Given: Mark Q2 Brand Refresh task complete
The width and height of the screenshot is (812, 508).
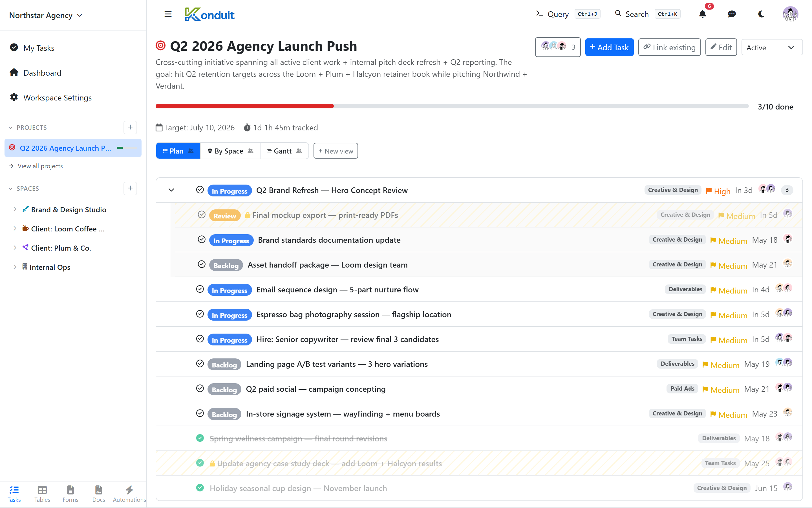Looking at the screenshot, I should point(200,190).
